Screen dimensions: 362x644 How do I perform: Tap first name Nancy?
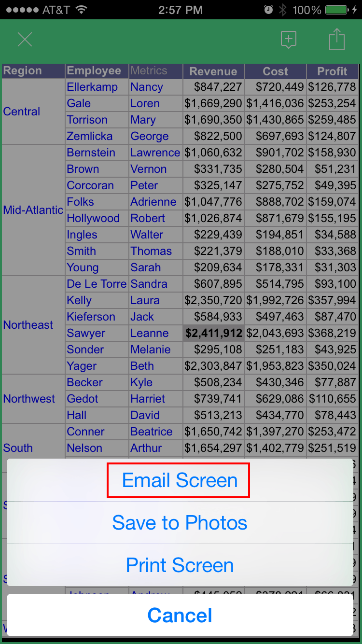(147, 87)
